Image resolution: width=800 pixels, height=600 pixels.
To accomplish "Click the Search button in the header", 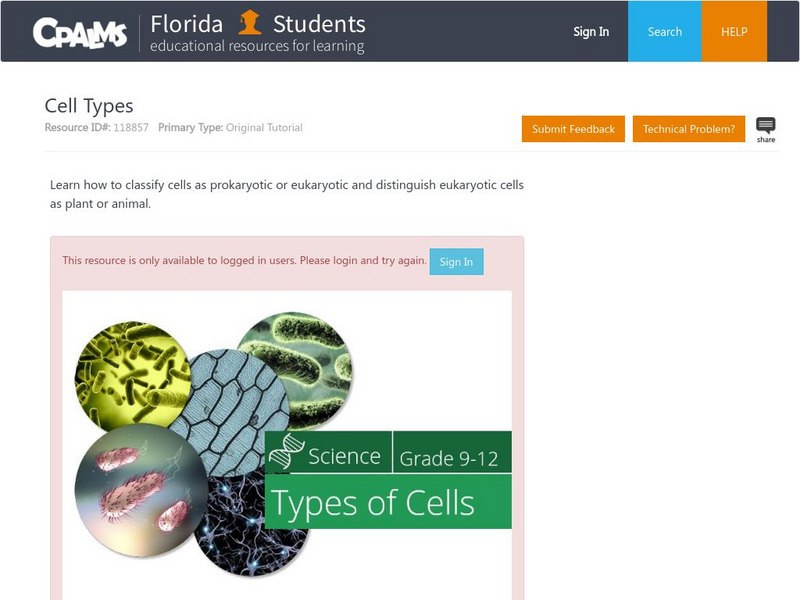I will (x=664, y=31).
